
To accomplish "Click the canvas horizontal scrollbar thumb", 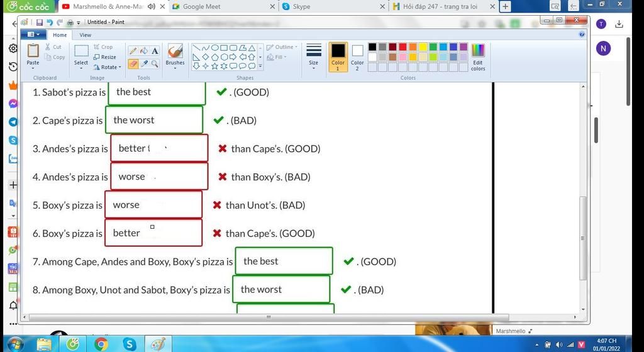I will point(269,317).
